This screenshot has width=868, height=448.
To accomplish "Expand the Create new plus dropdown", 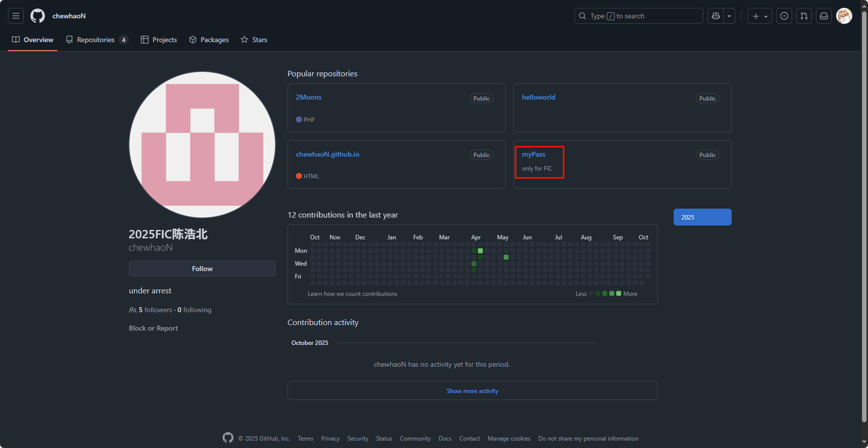I will (x=759, y=16).
